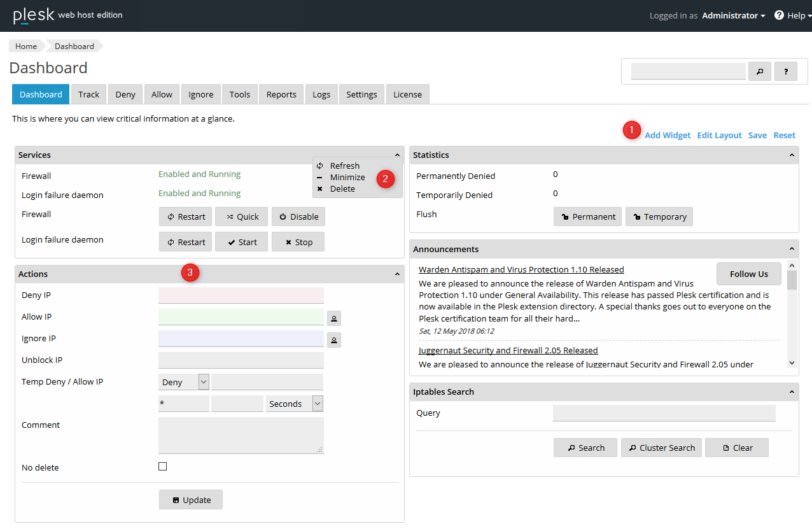Screen dimensions: 812x531
Task: Choose Delete in the Services widget menu
Action: (x=342, y=188)
